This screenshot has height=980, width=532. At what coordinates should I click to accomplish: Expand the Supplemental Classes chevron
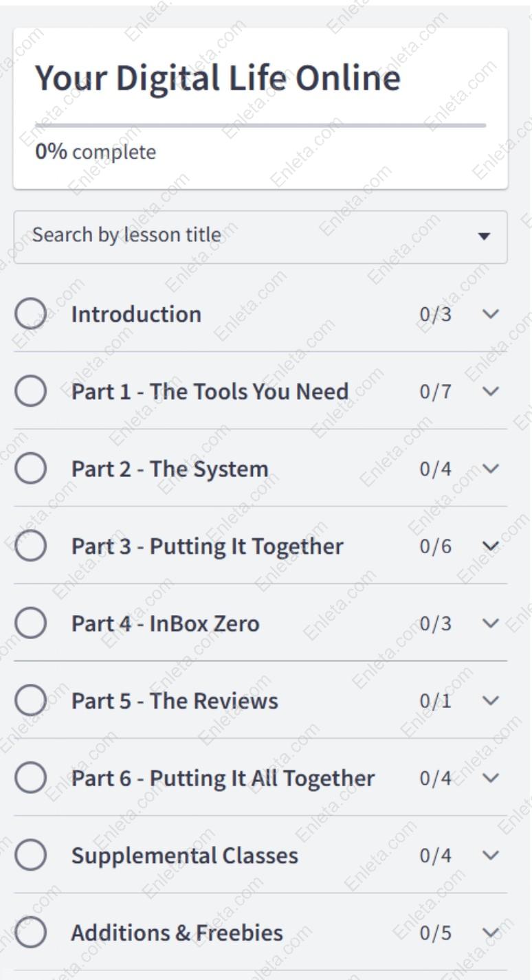(492, 855)
